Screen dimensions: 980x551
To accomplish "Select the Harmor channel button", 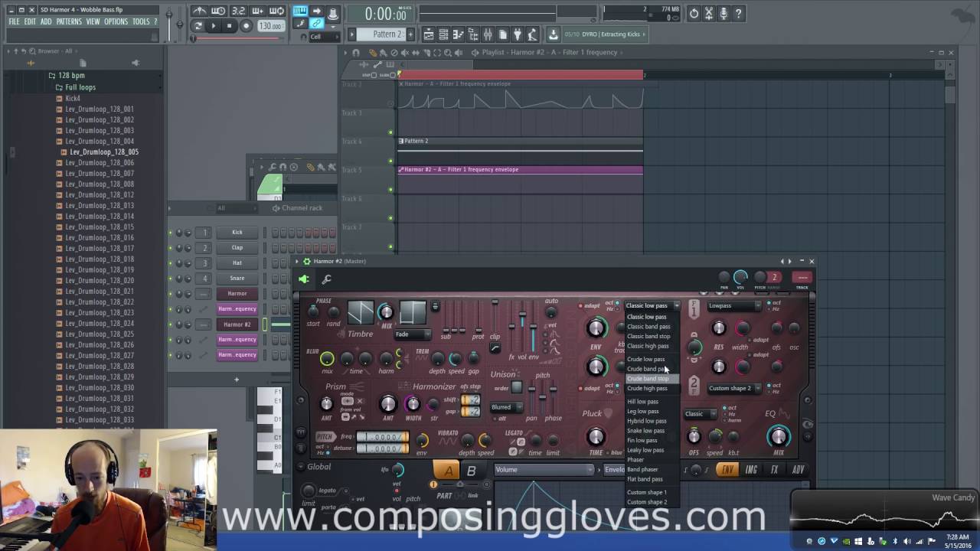I will tap(237, 294).
